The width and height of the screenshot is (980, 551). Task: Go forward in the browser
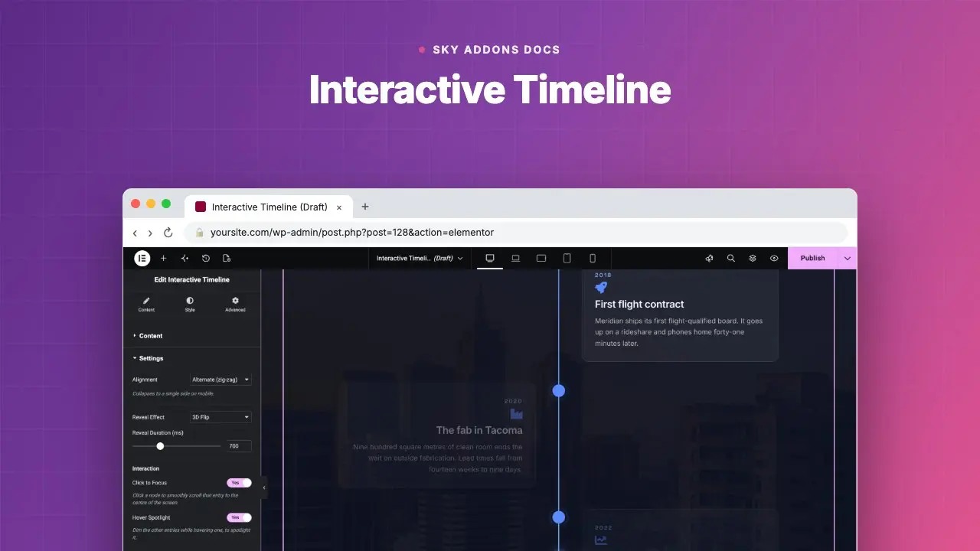click(150, 233)
